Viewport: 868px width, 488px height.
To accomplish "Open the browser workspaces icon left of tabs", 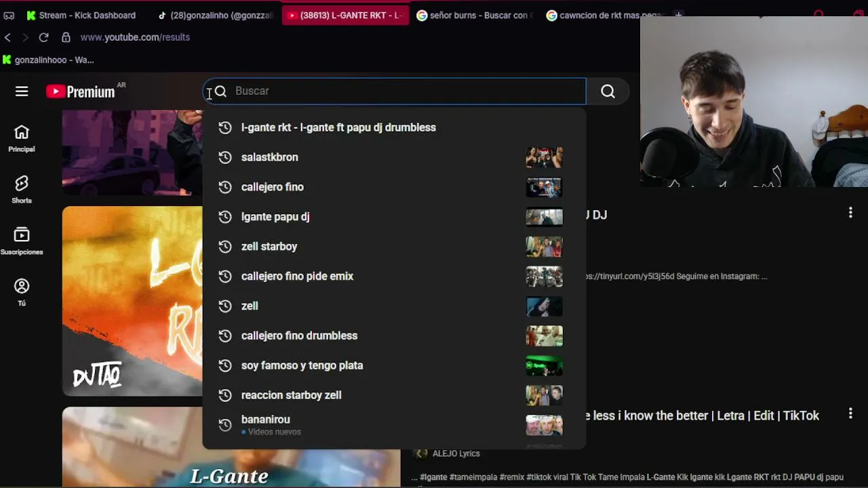I will tap(9, 15).
